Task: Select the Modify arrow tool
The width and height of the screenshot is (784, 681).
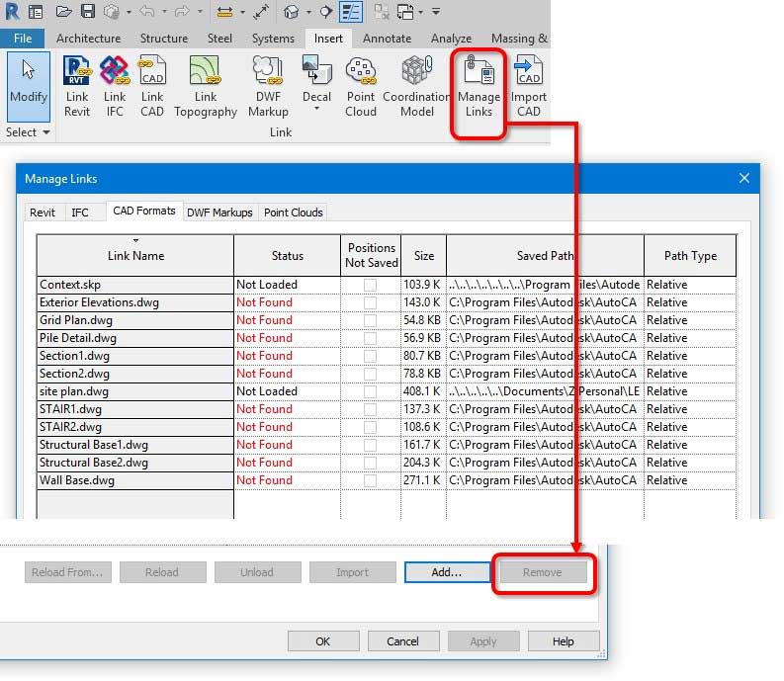Action: 29,86
